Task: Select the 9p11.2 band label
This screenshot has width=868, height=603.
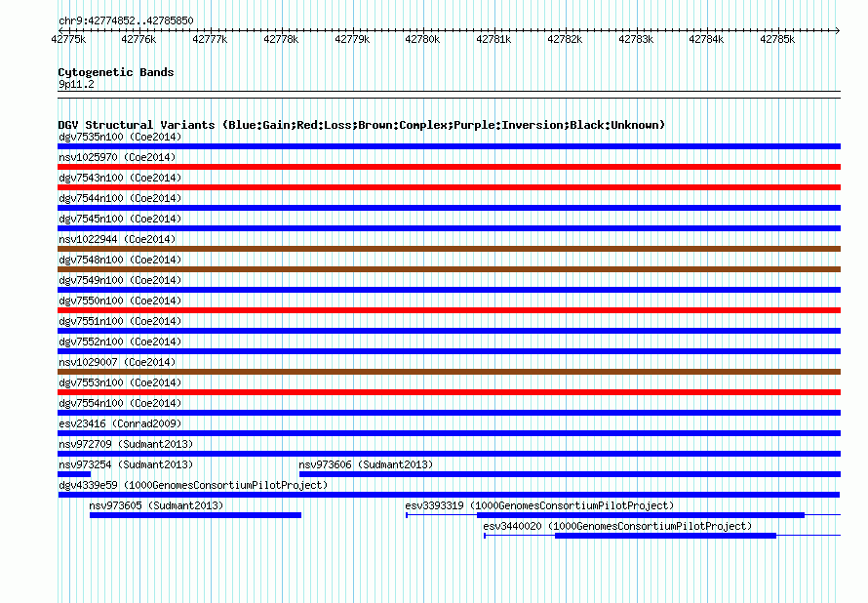Action: click(x=76, y=84)
